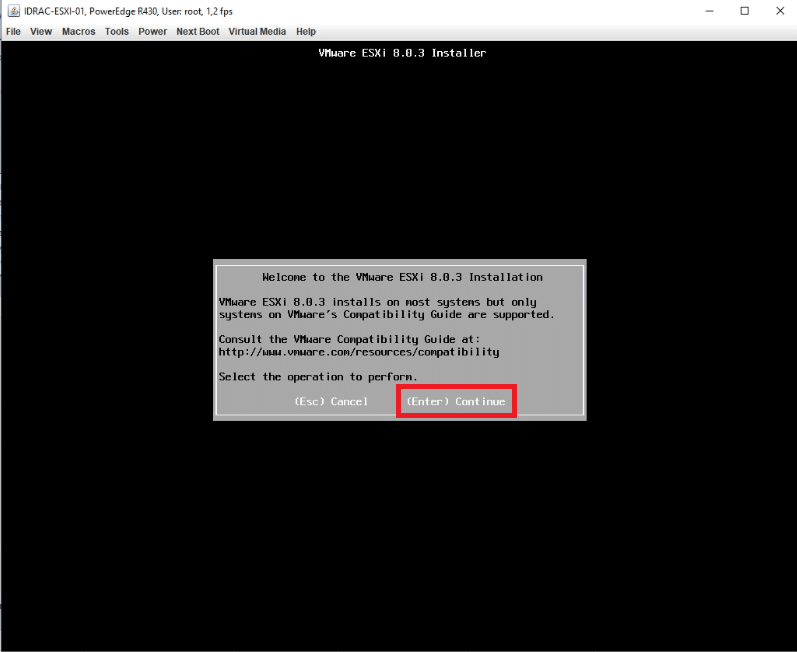
Task: Maximize the iDRAC console window
Action: (x=745, y=11)
